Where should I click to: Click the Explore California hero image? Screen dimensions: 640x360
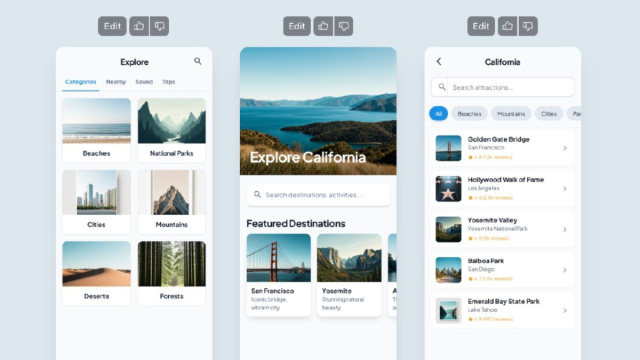click(318, 111)
